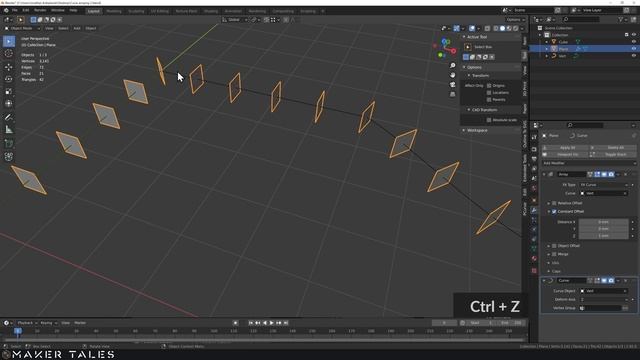This screenshot has width=640, height=360.
Task: Open the Fit Type dropdown
Action: [603, 185]
